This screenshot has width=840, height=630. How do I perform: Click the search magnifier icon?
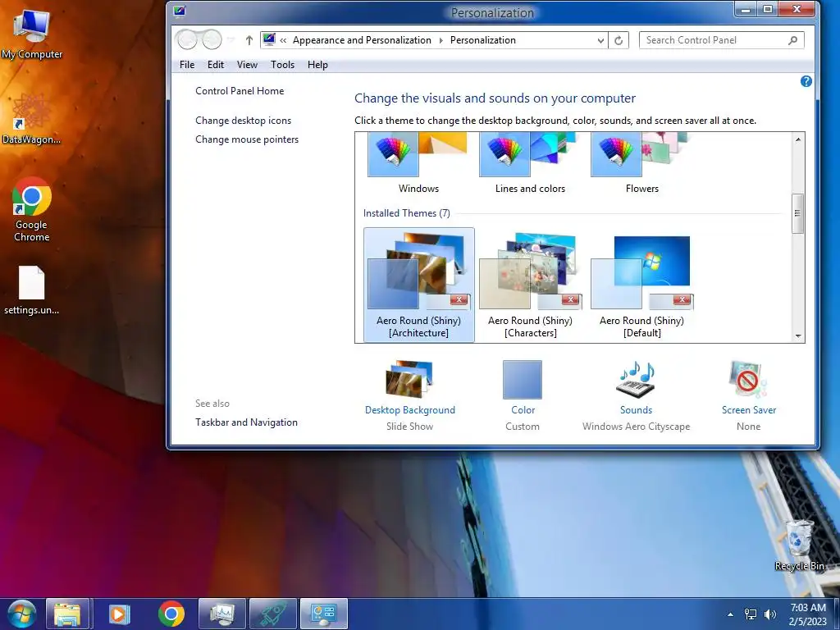click(x=793, y=40)
